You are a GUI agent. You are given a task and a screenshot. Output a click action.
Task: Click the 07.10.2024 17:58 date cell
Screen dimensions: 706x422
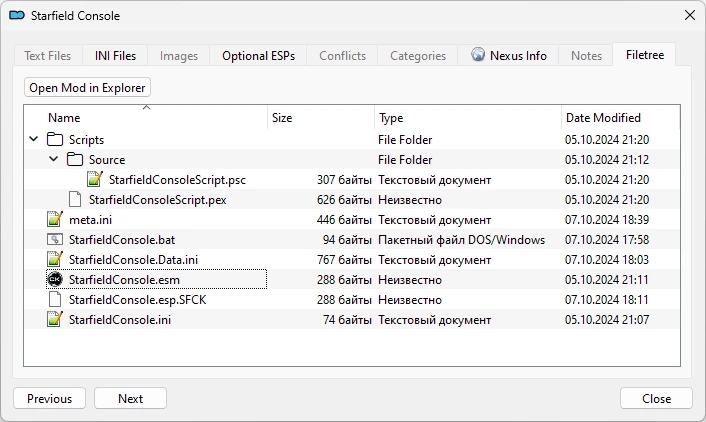click(x=607, y=240)
